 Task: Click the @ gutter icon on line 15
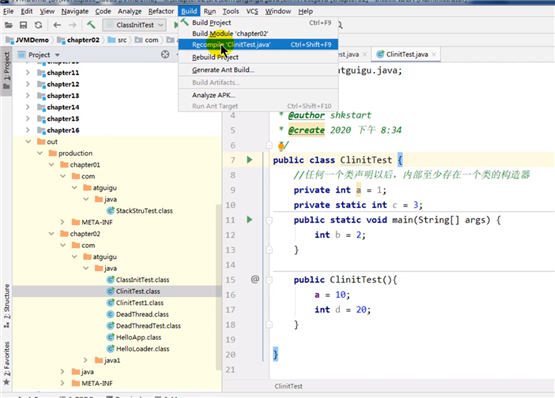pyautogui.click(x=255, y=279)
